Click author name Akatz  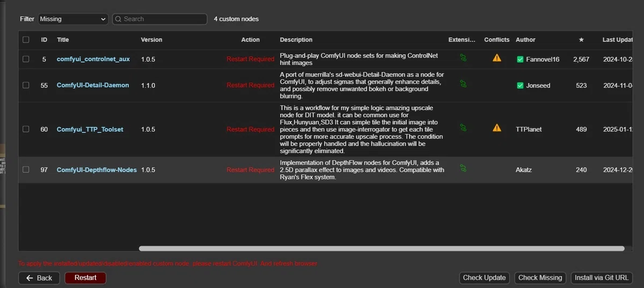524,170
